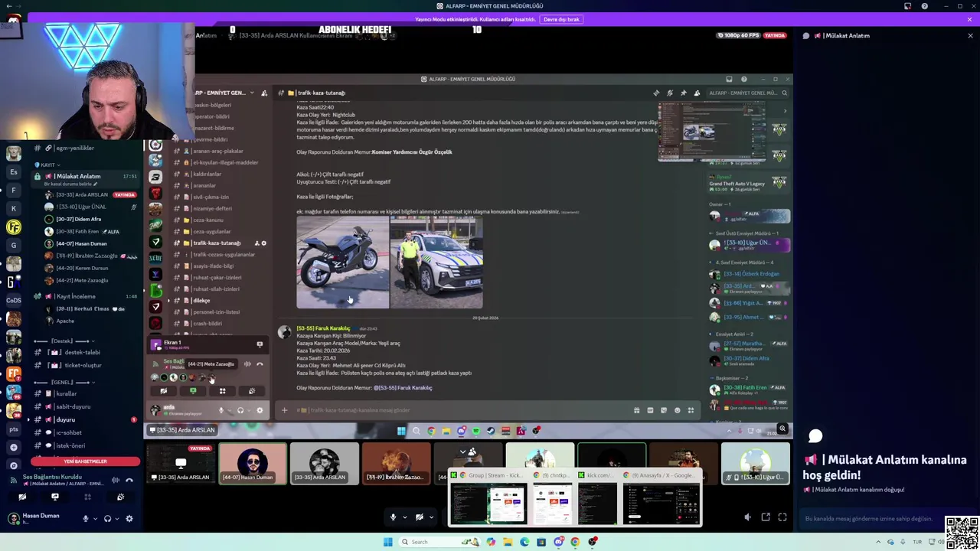Screen dimensions: 980x551
Task: Open the ic-sohbet channel
Action: pos(69,432)
